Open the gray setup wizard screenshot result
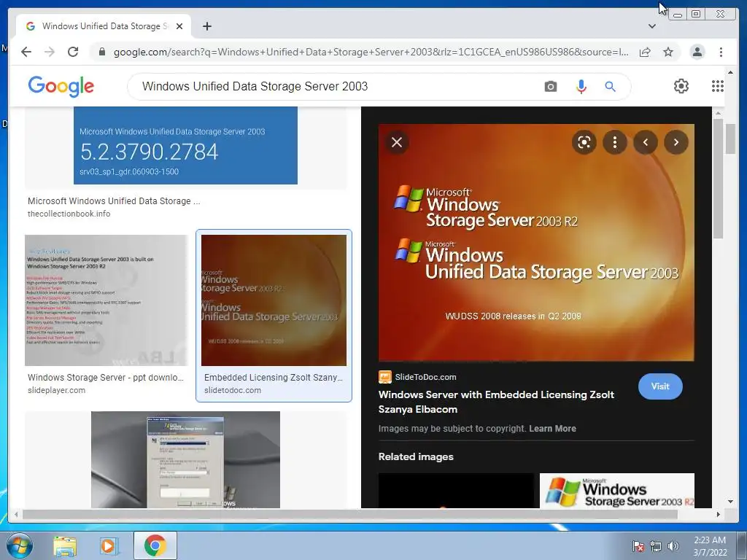This screenshot has width=747, height=560. (185, 459)
